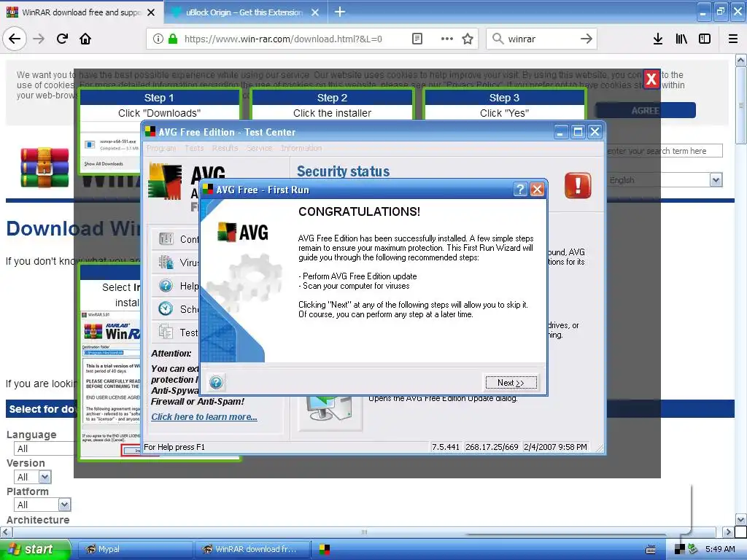This screenshot has height=560, width=747.
Task: Click the Help Topics icon in AVG sidebar
Action: click(x=166, y=285)
